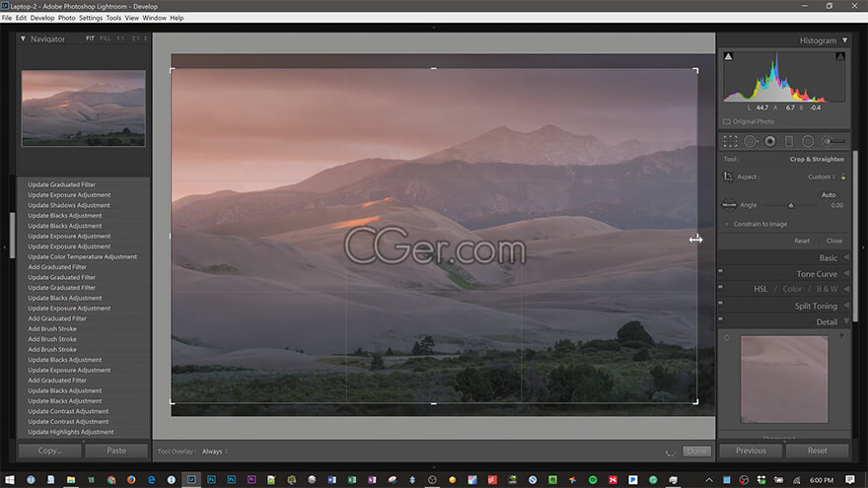This screenshot has width=868, height=488.
Task: Toggle the aspect ratio lock icon
Action: [x=843, y=177]
